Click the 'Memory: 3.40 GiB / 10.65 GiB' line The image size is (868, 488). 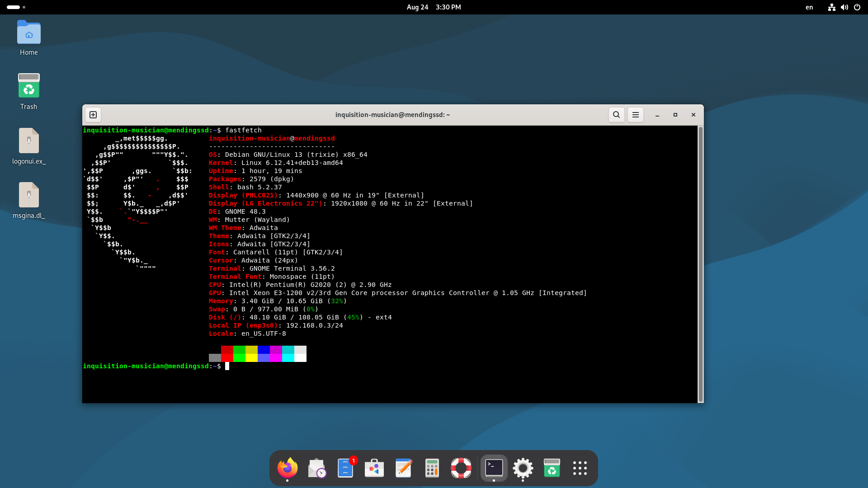click(x=278, y=301)
